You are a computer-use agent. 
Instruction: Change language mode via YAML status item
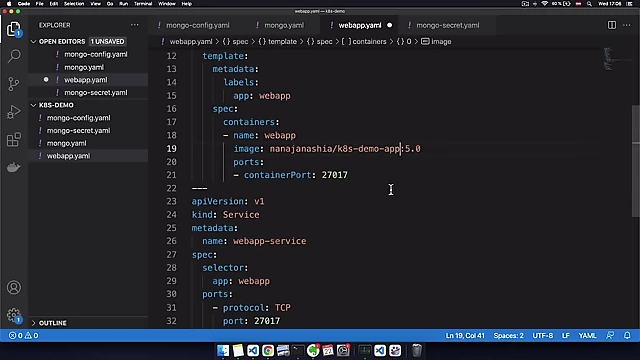[x=587, y=336]
